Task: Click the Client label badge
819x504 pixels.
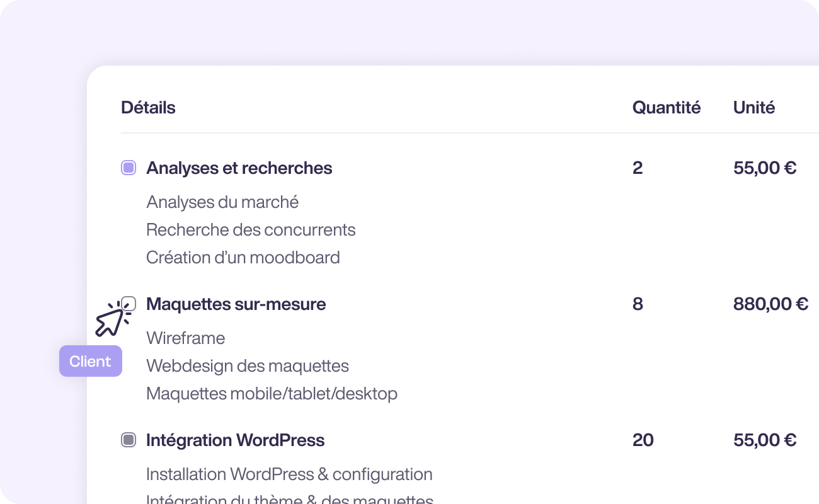Action: [90, 361]
